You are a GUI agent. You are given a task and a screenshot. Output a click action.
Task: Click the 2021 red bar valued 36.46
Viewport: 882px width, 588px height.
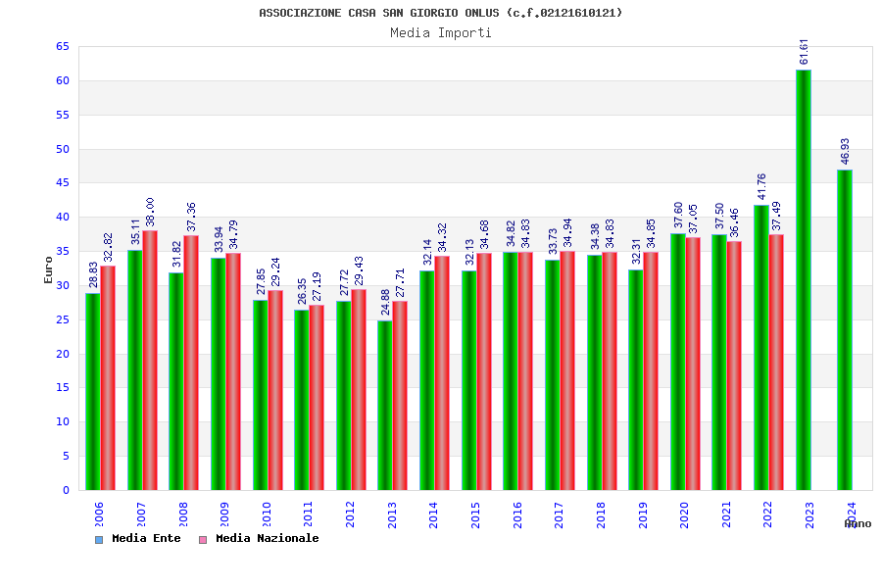click(x=734, y=366)
